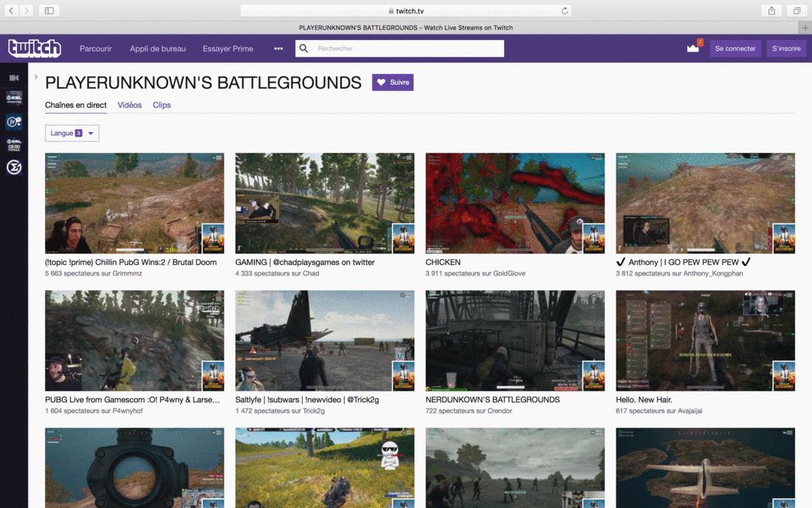Image resolution: width=812 pixels, height=508 pixels.
Task: Show the Safari sidebar
Action: (49, 10)
